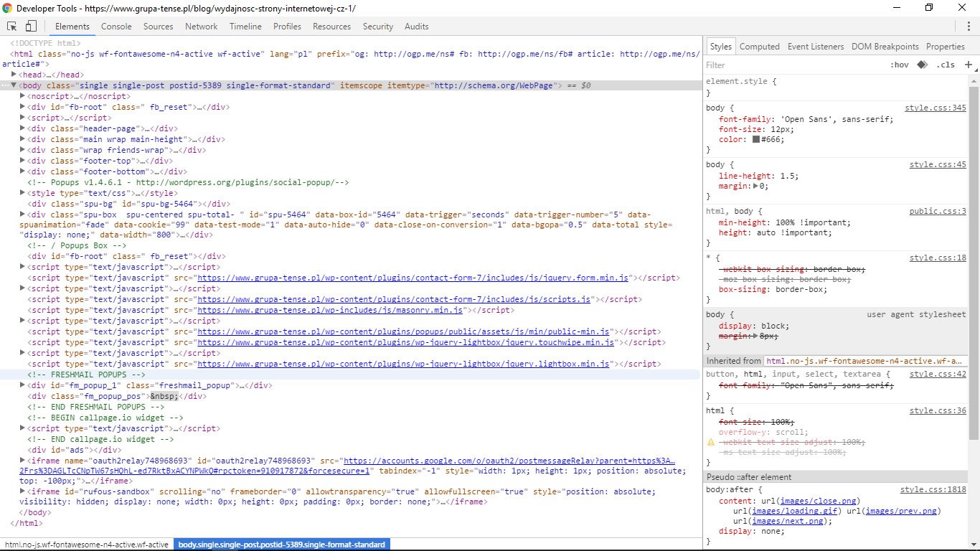
Task: Open style.css:1818 source link
Action: click(933, 490)
